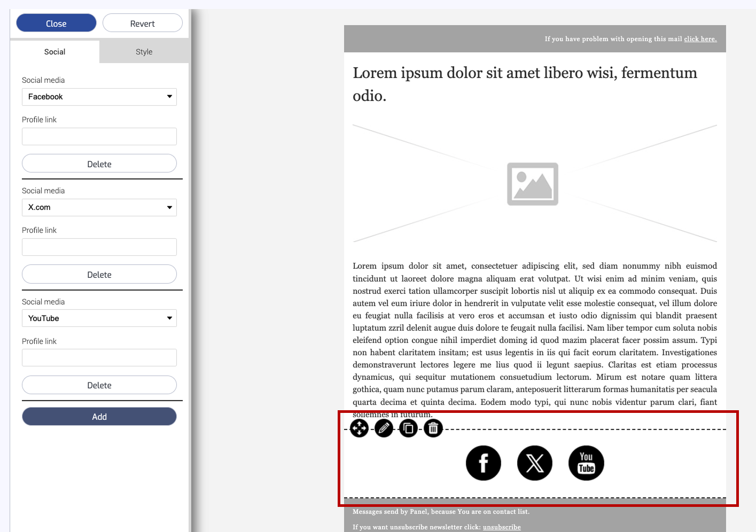This screenshot has height=532, width=756.
Task: Select the Social tab
Action: click(54, 52)
